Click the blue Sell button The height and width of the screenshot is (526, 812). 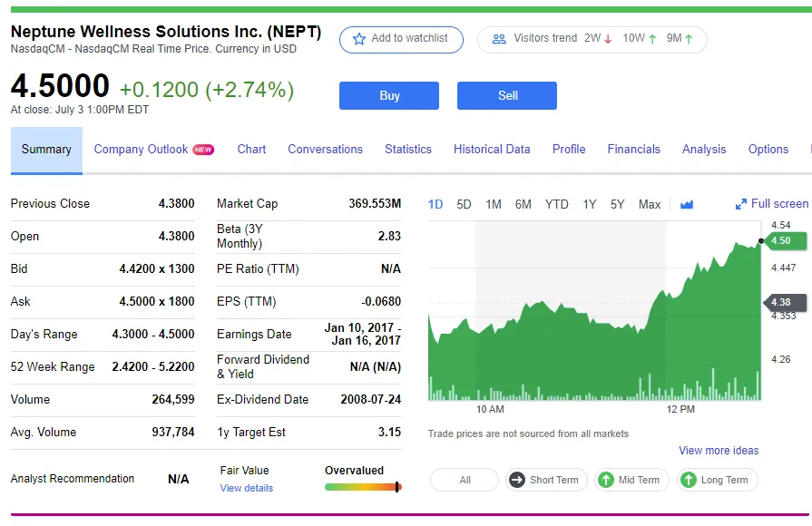[507, 96]
